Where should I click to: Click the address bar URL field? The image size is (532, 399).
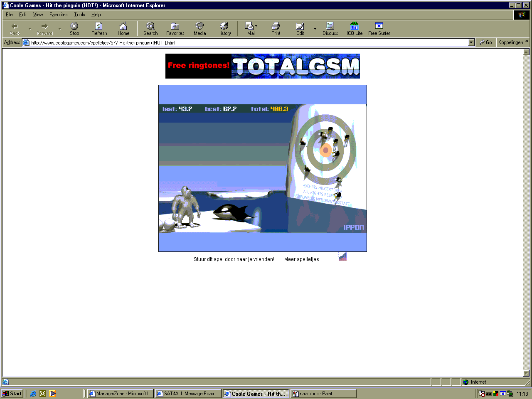tap(248, 42)
